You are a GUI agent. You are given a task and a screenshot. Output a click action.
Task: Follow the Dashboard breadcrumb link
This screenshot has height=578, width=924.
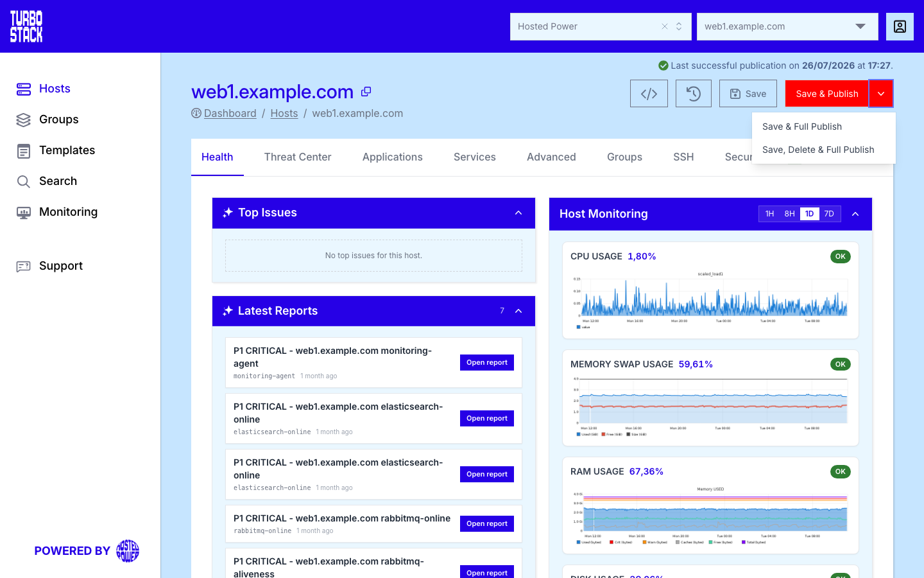(x=230, y=113)
